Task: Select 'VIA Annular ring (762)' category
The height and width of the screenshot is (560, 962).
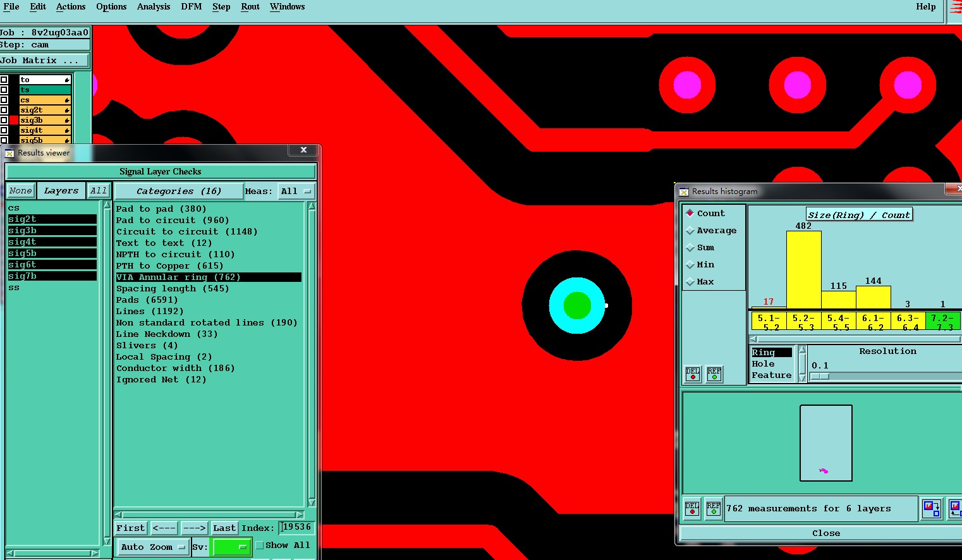Action: coord(209,277)
